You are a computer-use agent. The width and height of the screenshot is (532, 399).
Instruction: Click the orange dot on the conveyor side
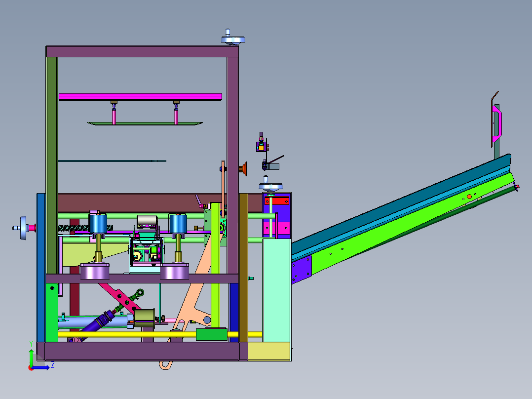click(469, 197)
